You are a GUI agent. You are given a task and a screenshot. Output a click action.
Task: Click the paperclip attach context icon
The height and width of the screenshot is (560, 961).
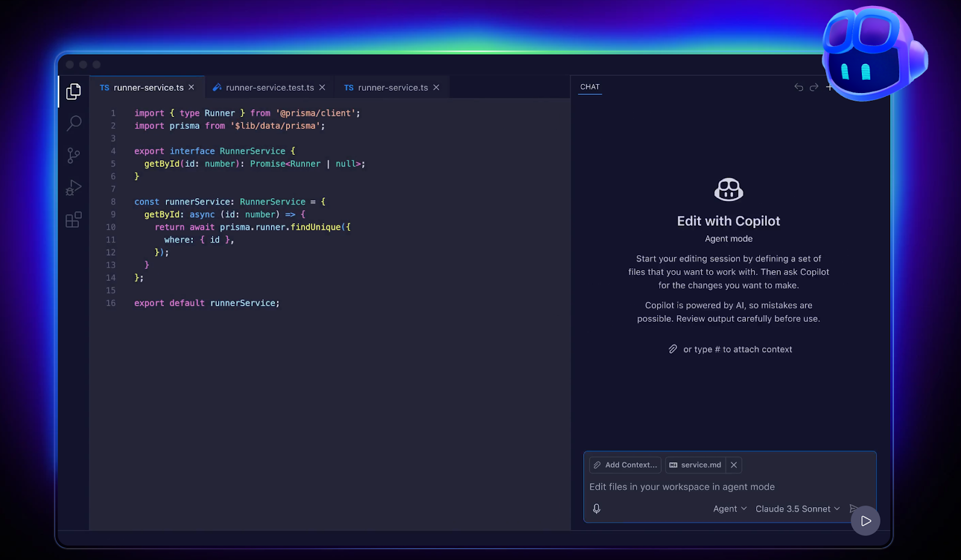click(x=672, y=349)
